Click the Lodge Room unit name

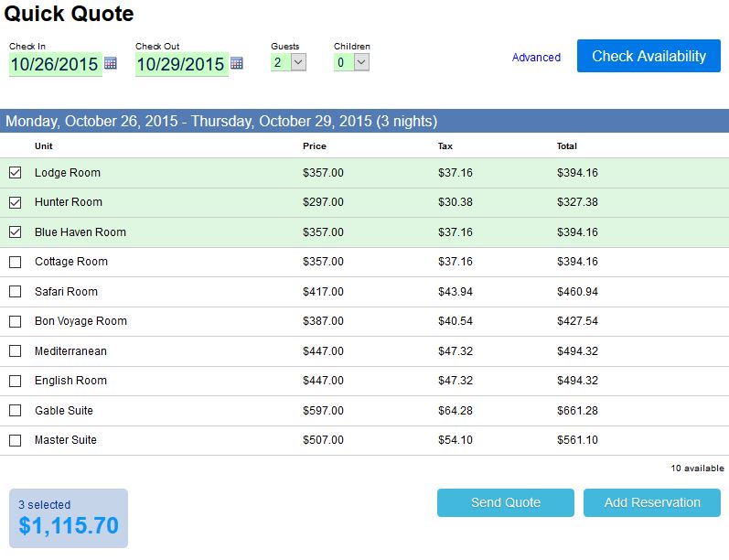(x=68, y=173)
